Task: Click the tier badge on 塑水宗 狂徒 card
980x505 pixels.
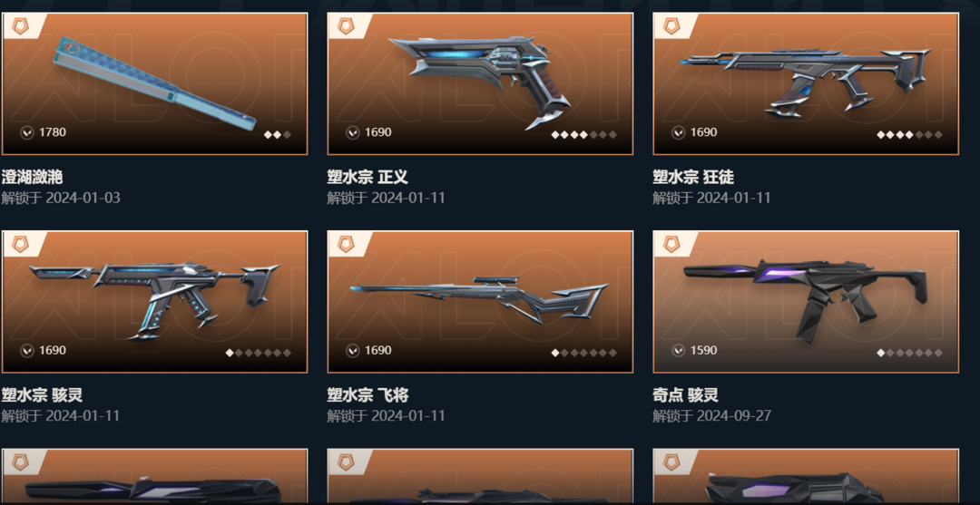Action: (x=671, y=26)
